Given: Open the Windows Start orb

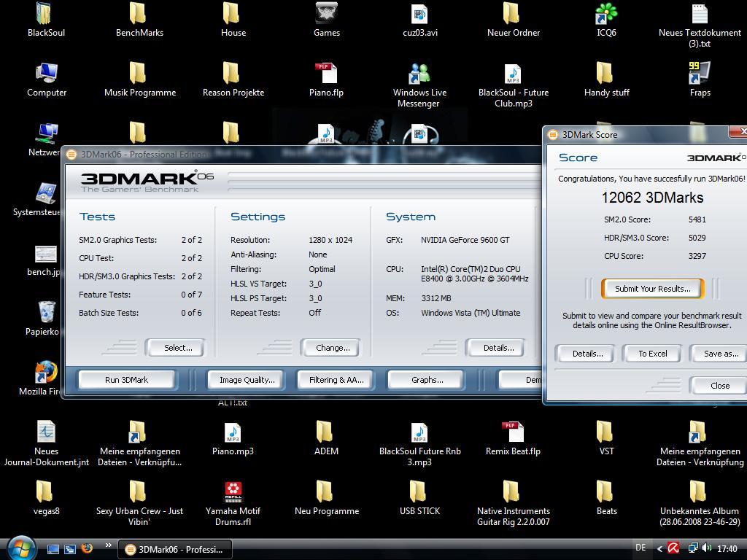Looking at the screenshot, I should pyautogui.click(x=20, y=548).
